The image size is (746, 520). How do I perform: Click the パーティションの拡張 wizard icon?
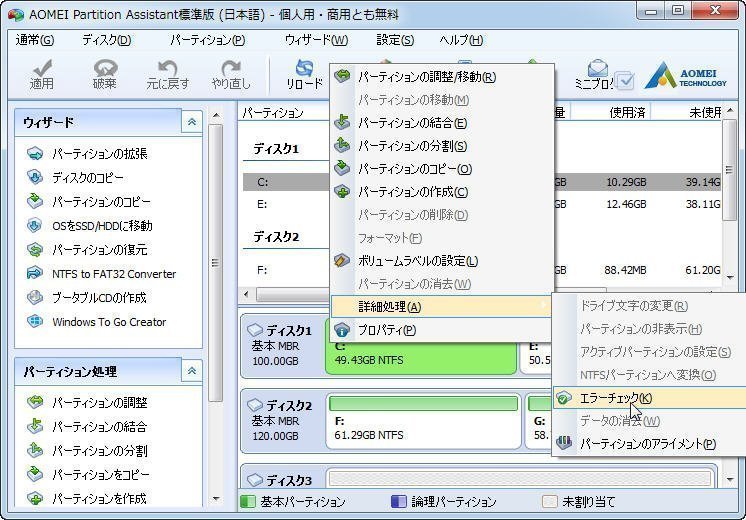[35, 154]
